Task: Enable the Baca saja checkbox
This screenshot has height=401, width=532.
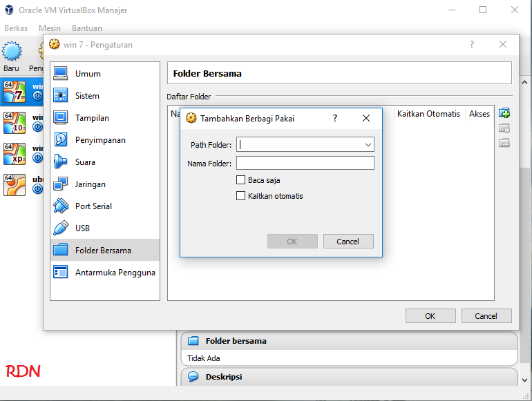Action: tap(240, 179)
